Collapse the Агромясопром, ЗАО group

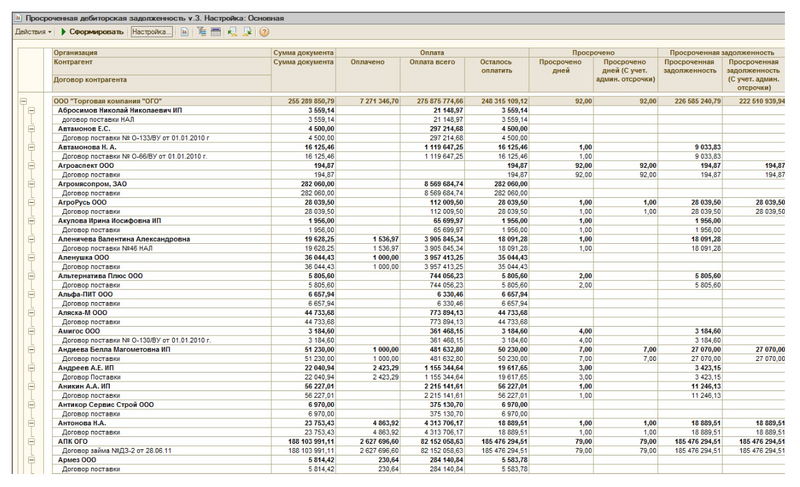tap(32, 184)
